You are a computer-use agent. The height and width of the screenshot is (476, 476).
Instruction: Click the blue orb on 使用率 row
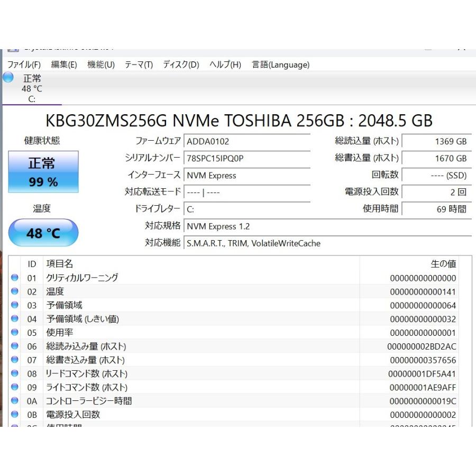click(15, 332)
